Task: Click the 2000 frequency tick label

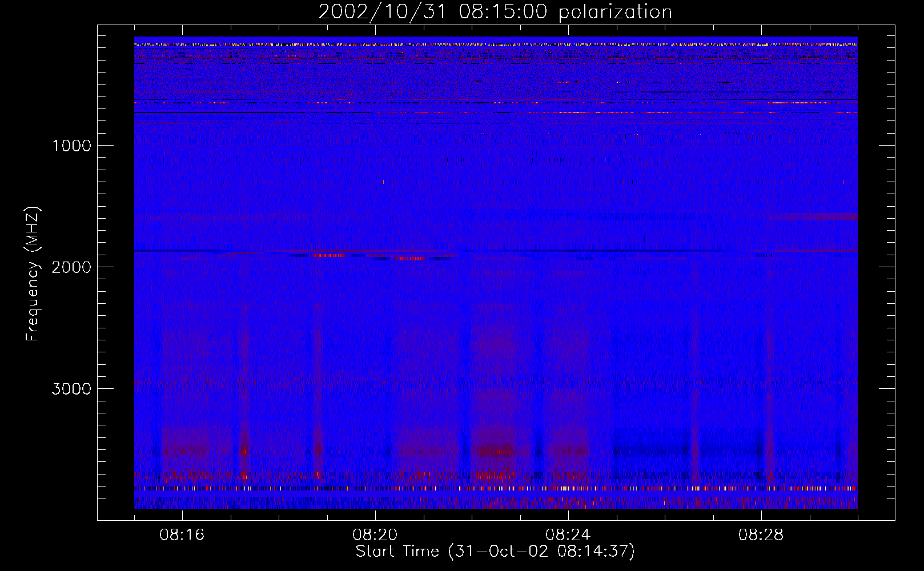Action: point(71,267)
